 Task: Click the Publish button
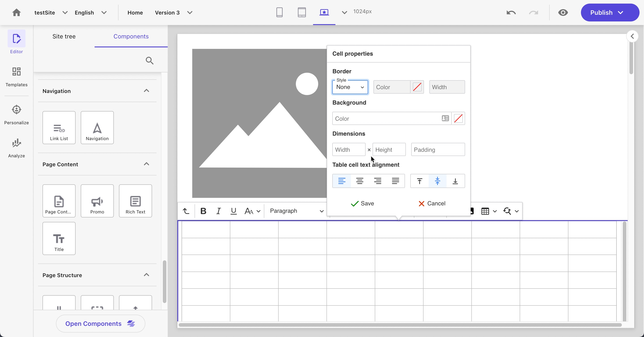coord(601,13)
